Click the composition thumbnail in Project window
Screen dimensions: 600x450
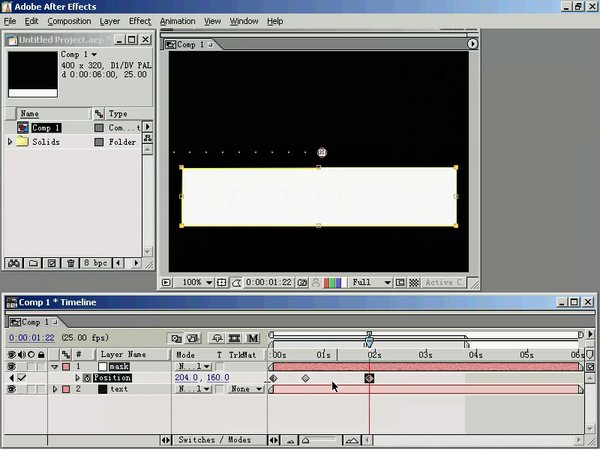pyautogui.click(x=33, y=75)
